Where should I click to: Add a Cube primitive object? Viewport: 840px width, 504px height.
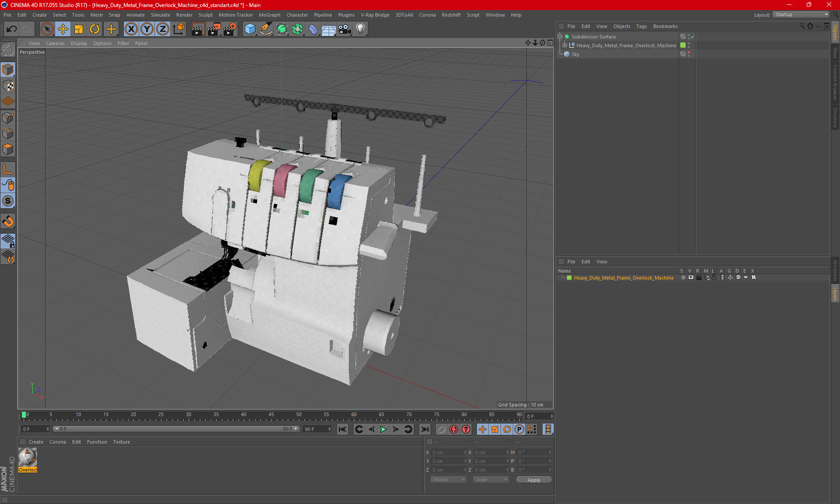pos(250,29)
